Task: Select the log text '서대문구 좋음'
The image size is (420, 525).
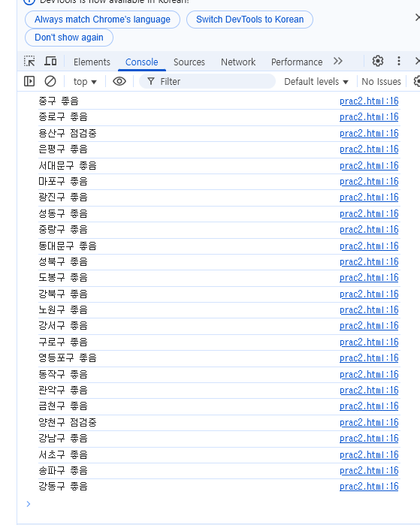Action: click(68, 165)
